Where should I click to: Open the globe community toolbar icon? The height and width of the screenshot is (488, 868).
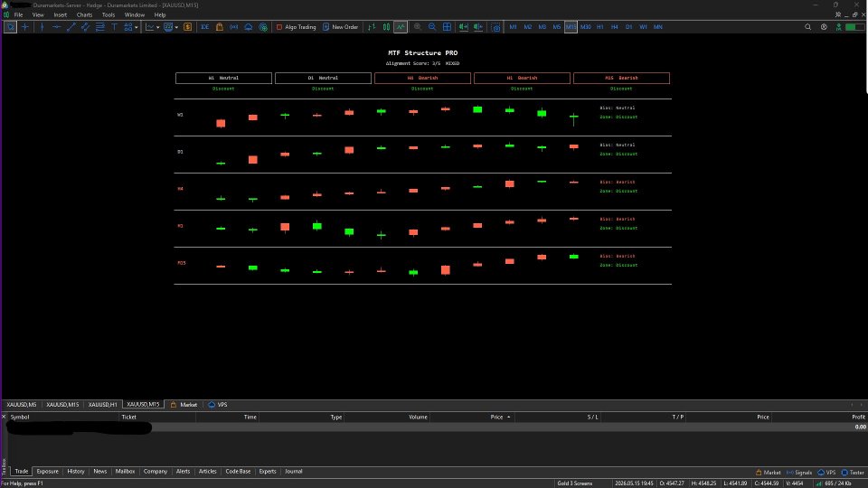pos(263,26)
